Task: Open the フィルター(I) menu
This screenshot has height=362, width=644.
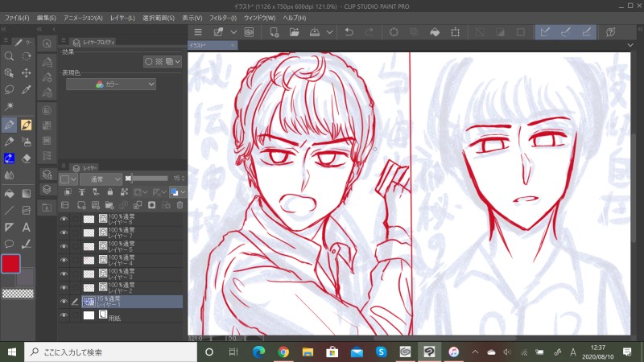Action: 223,18
